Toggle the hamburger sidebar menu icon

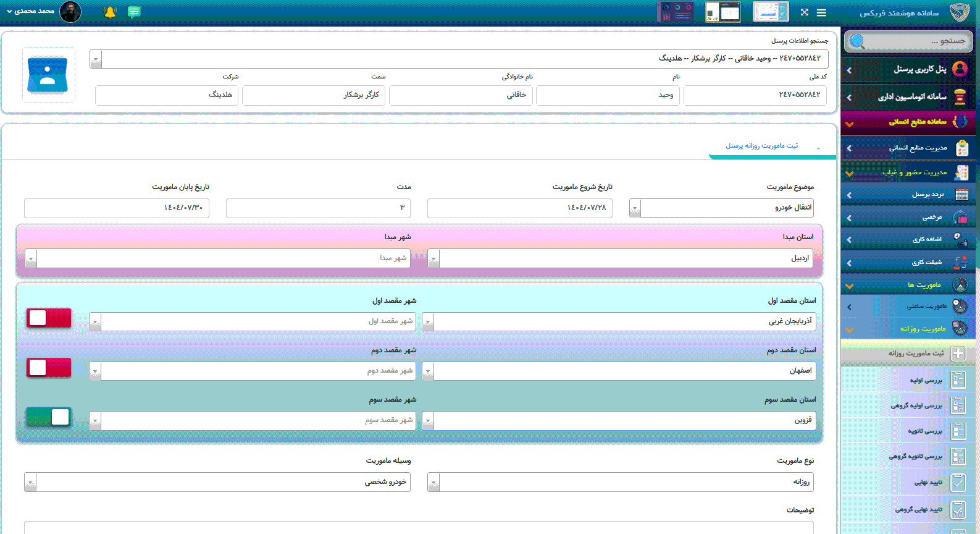(821, 12)
